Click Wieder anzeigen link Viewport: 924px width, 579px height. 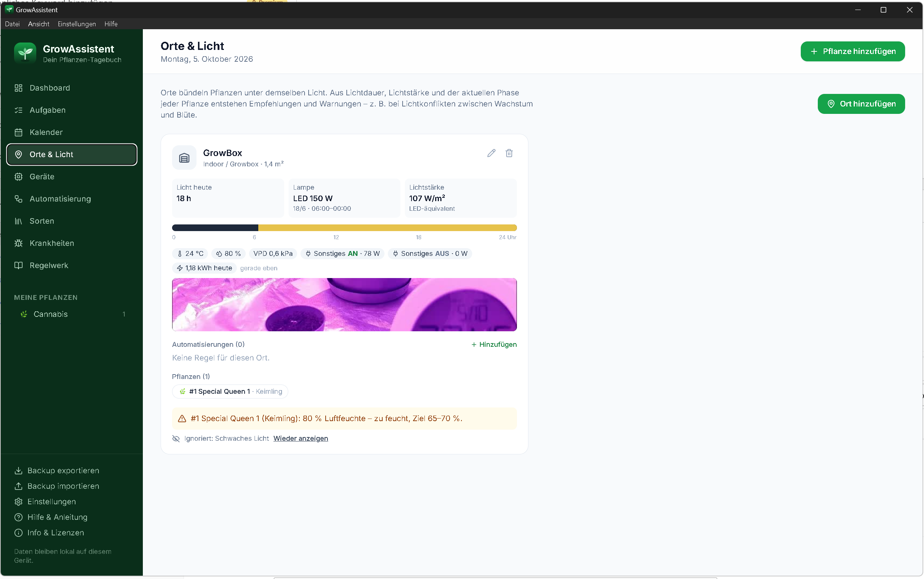pyautogui.click(x=301, y=439)
